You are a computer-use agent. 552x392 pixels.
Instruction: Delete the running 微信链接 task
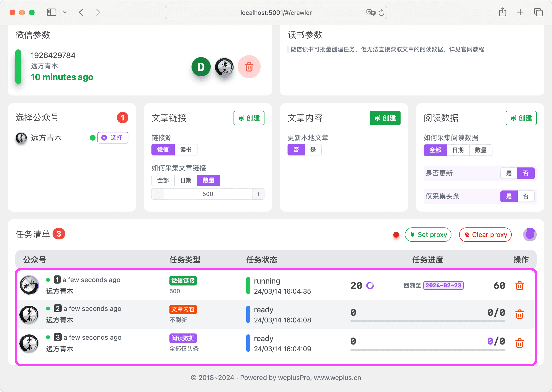[519, 285]
